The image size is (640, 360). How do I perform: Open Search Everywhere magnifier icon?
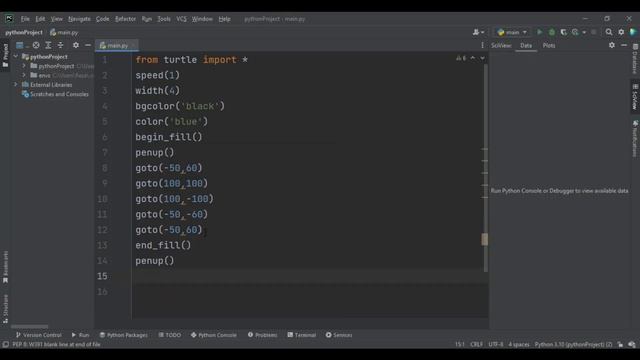pos(609,32)
